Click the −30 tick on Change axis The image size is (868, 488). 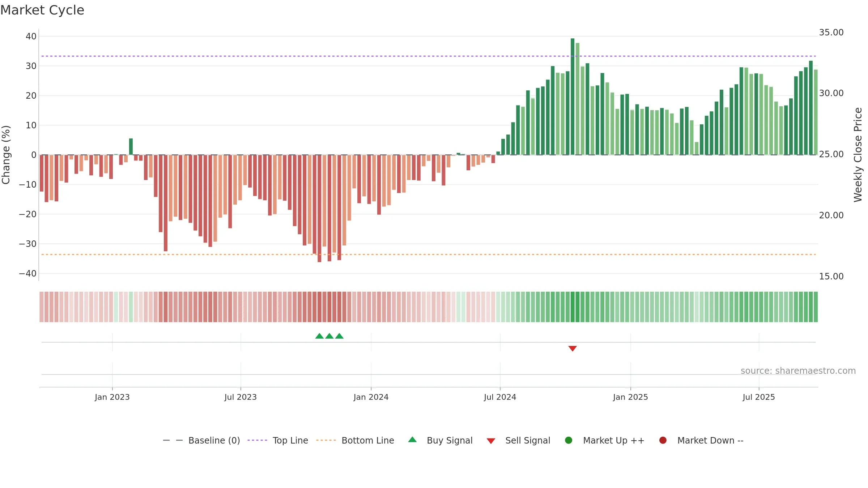coord(28,244)
